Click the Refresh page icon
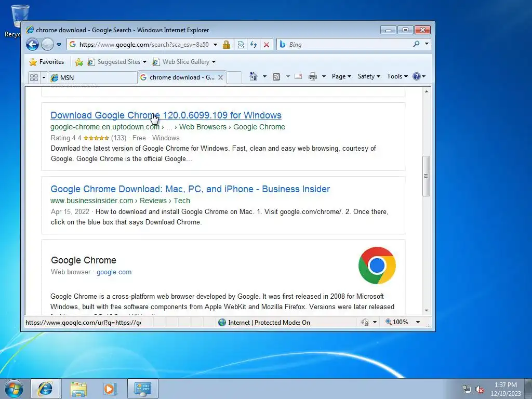 pos(254,45)
